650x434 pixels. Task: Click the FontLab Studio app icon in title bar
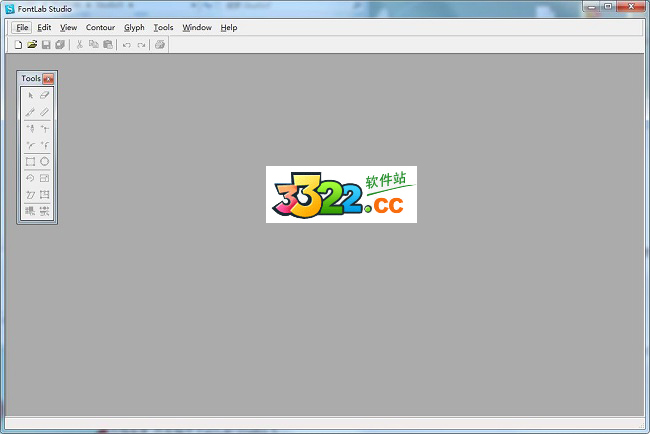coord(10,9)
